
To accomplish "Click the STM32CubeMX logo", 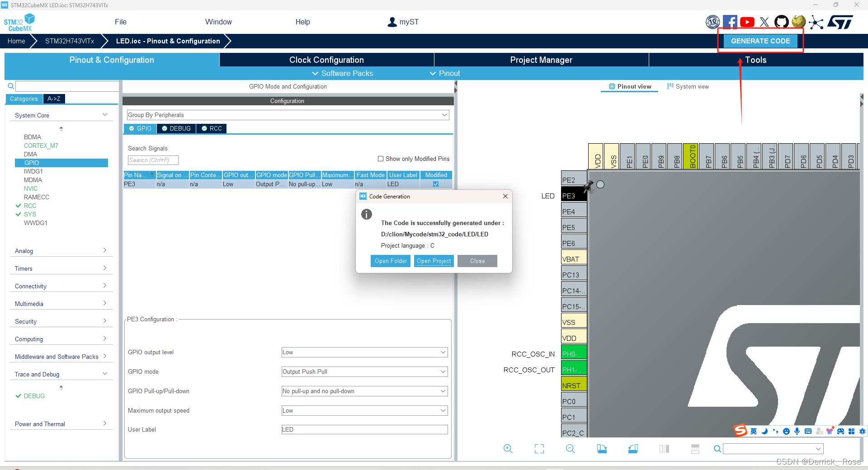I will click(19, 23).
